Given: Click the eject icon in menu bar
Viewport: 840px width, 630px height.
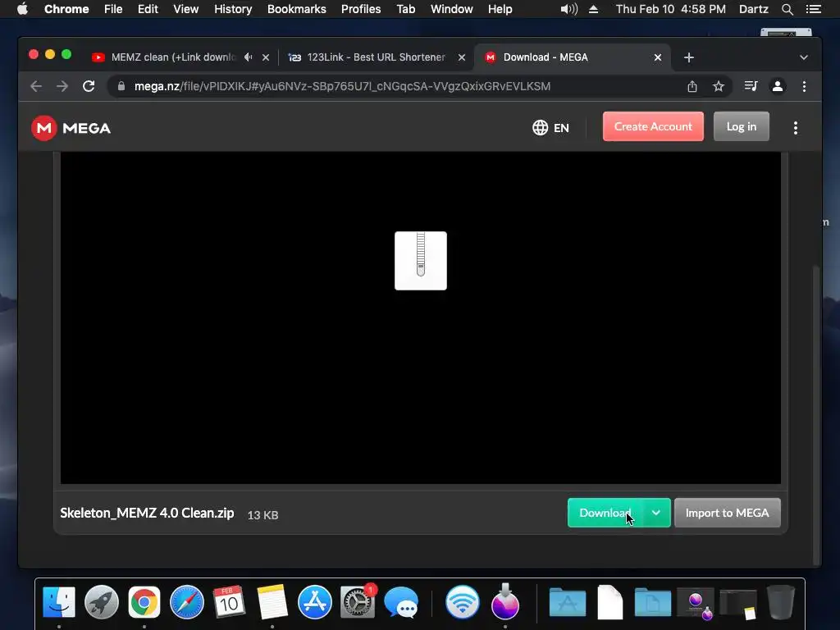Looking at the screenshot, I should 594,9.
